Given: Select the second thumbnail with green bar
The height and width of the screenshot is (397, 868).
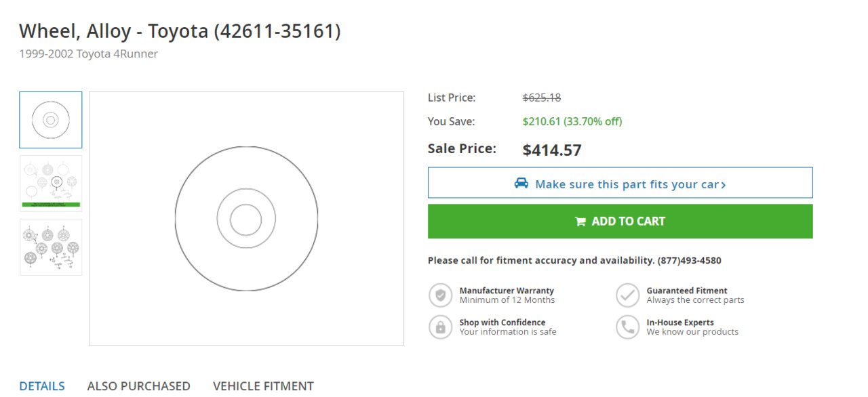Looking at the screenshot, I should pos(51,184).
